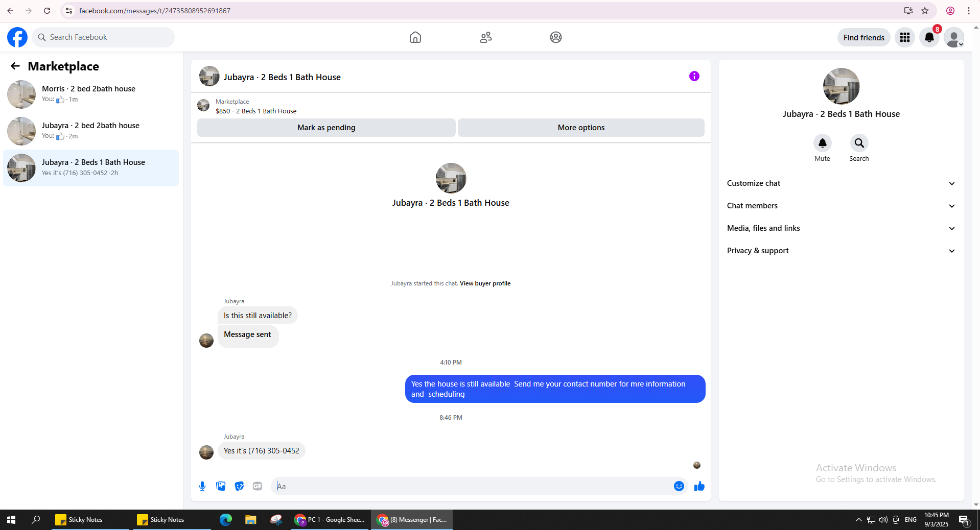Focus the Search Facebook field
Viewport: 980px width, 530px height.
[104, 37]
